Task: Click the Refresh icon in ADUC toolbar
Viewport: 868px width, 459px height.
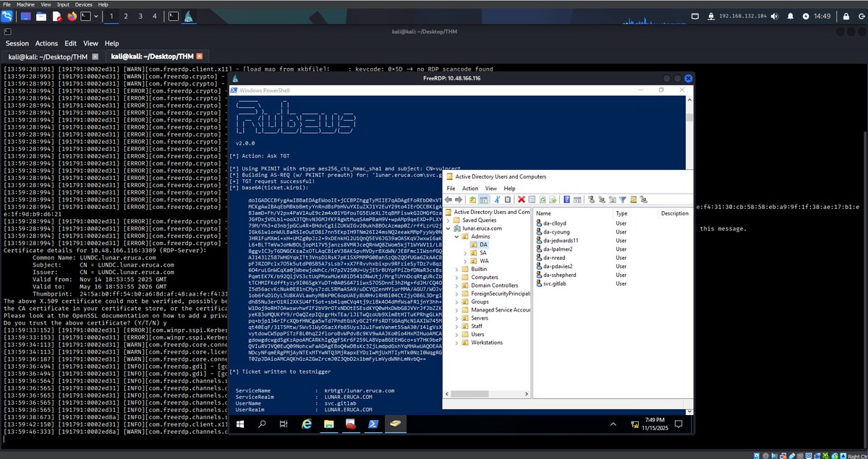Action: [x=542, y=200]
